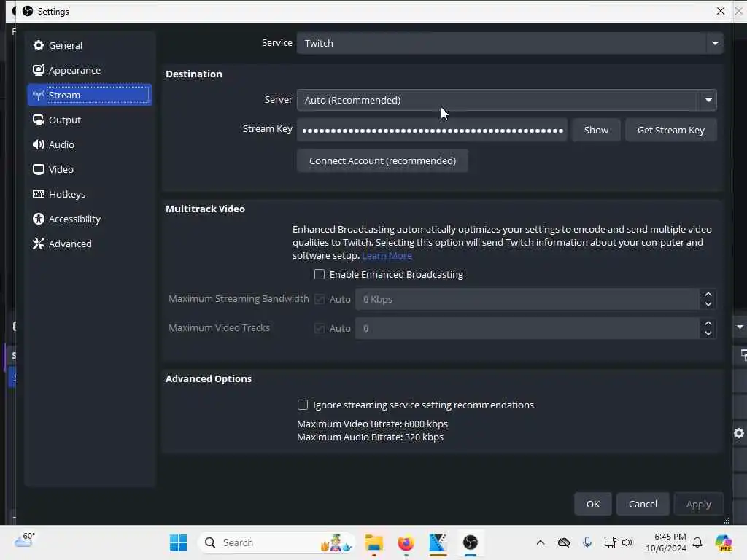The width and height of the screenshot is (747, 560).
Task: Open the Kdenlive taskbar icon
Action: pyautogui.click(x=438, y=542)
